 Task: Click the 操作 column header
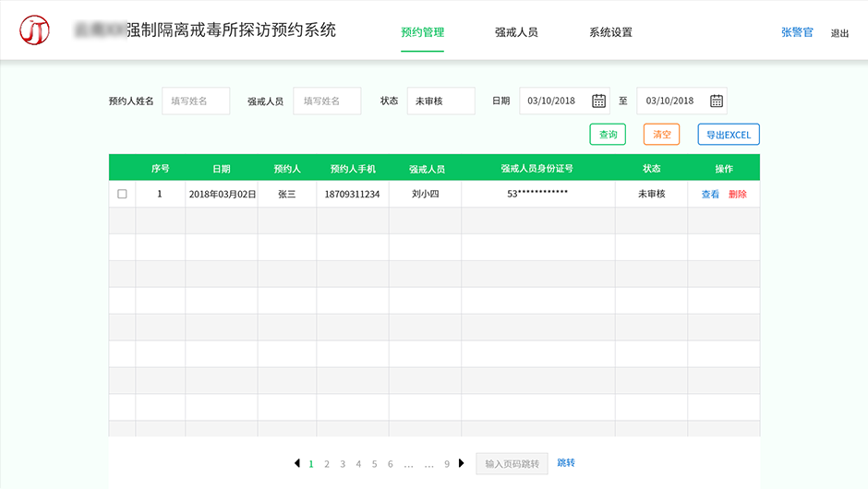click(x=724, y=168)
